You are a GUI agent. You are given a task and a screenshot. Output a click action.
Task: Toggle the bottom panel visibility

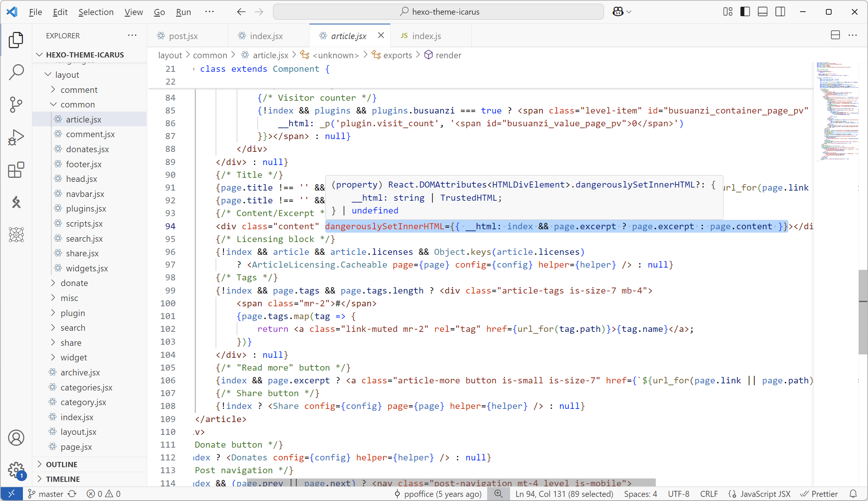(x=762, y=12)
